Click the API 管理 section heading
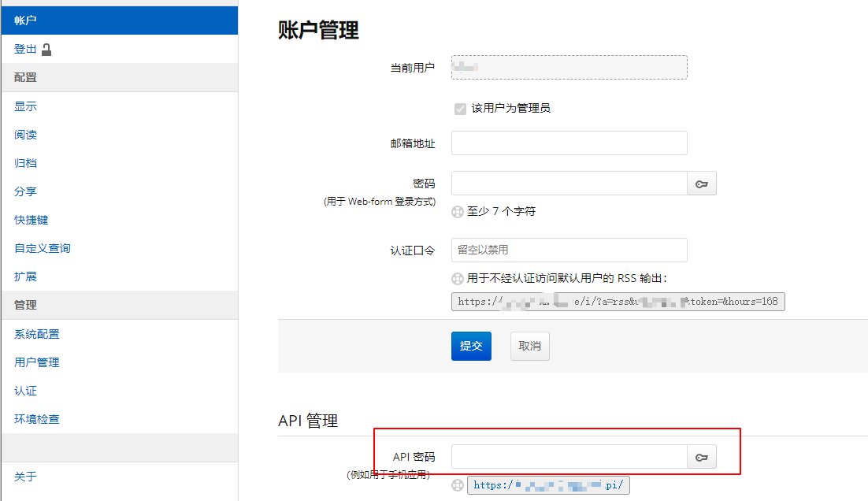 click(308, 421)
